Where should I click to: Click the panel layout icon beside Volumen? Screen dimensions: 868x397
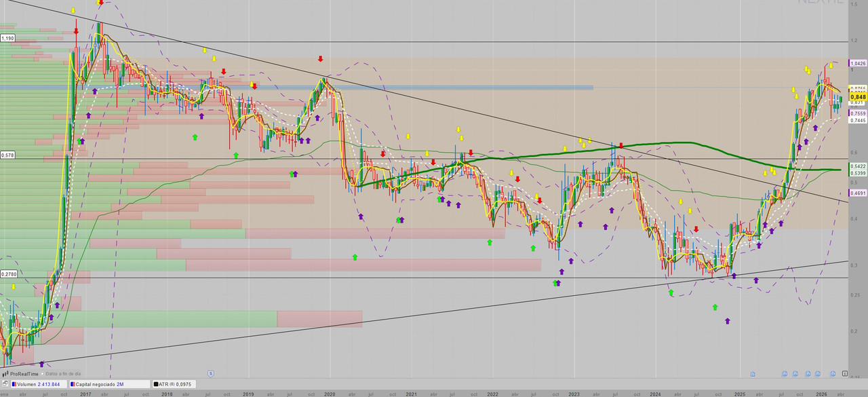pos(5,383)
